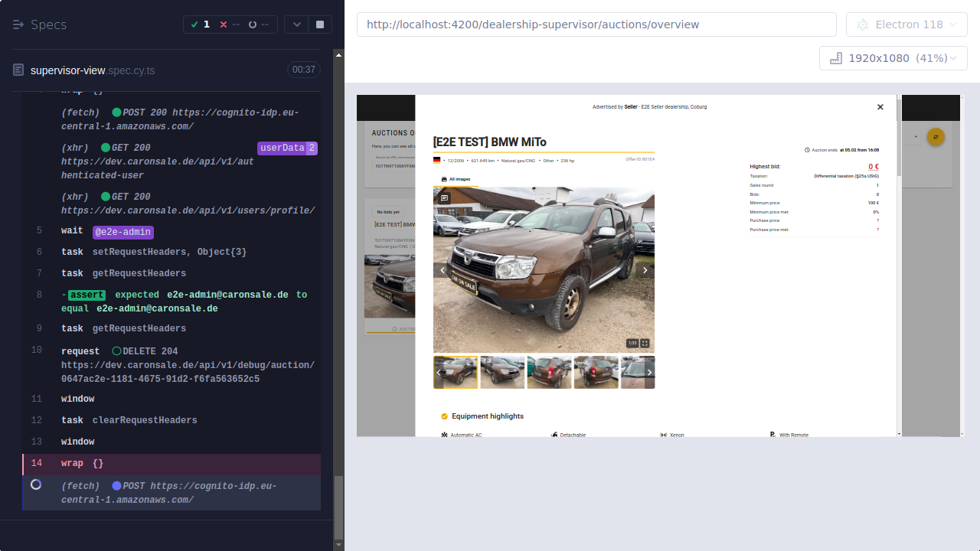This screenshot has width=980, height=551.
Task: Open the 1920x1080 viewport size dropdown
Action: click(893, 57)
